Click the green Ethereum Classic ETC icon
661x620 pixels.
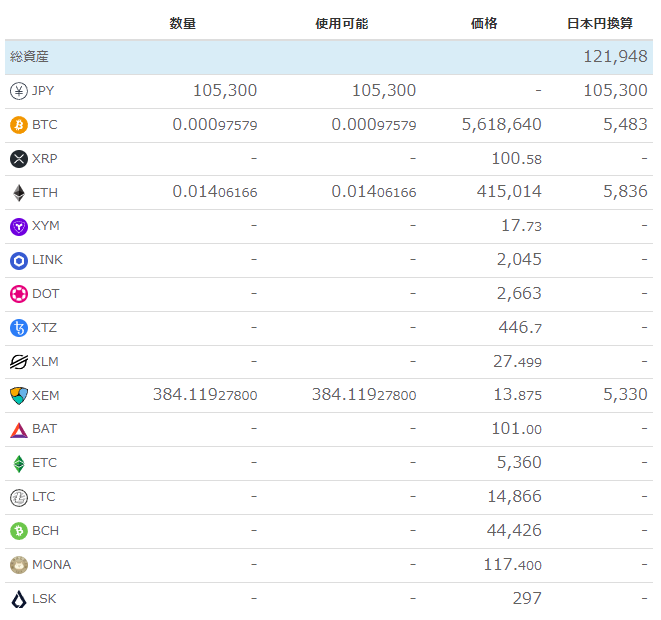[x=19, y=464]
